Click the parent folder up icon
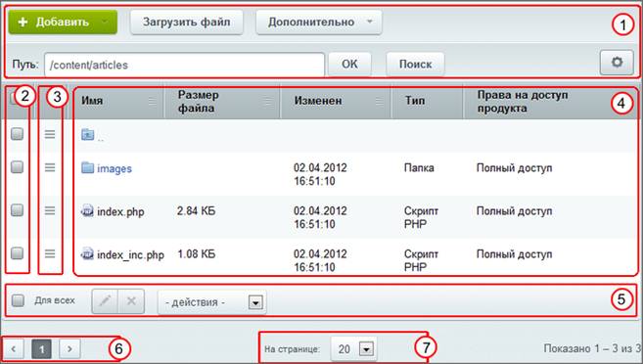643x364 pixels. click(x=88, y=134)
